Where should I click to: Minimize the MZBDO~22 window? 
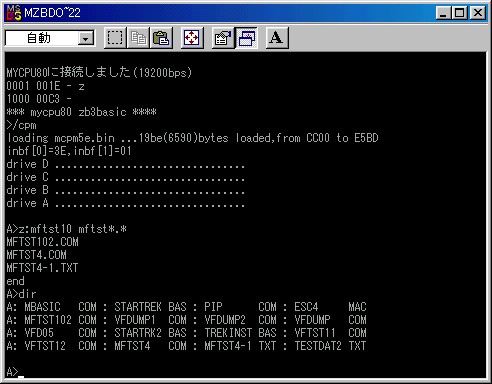[x=443, y=13]
